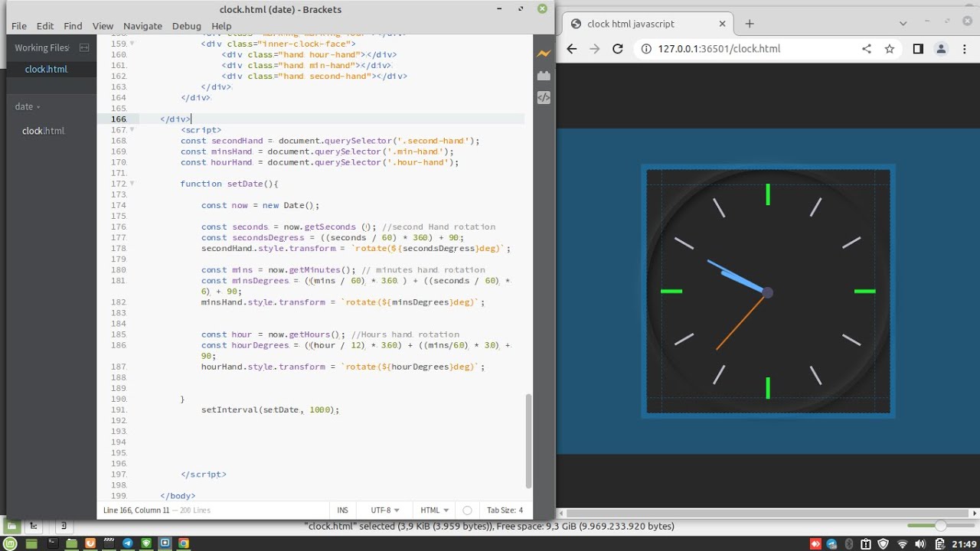Open the Chrome three-dot menu
This screenshot has height=551, width=980.
pos(965,49)
